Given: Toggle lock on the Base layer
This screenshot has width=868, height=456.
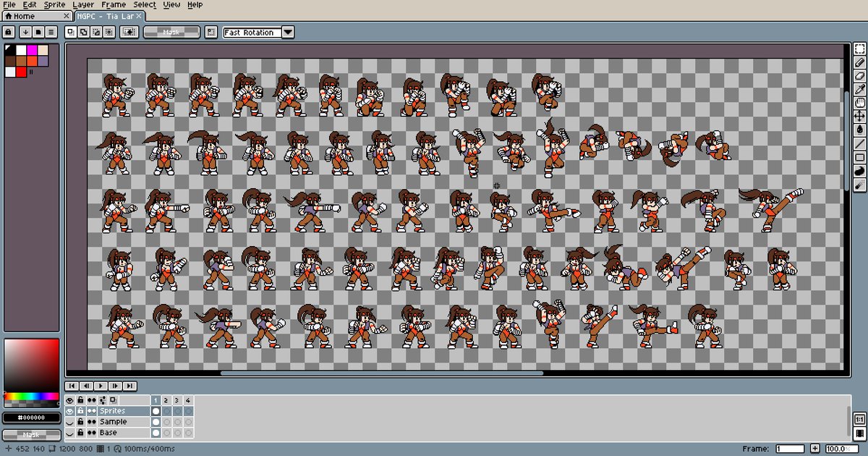Looking at the screenshot, I should click(81, 433).
